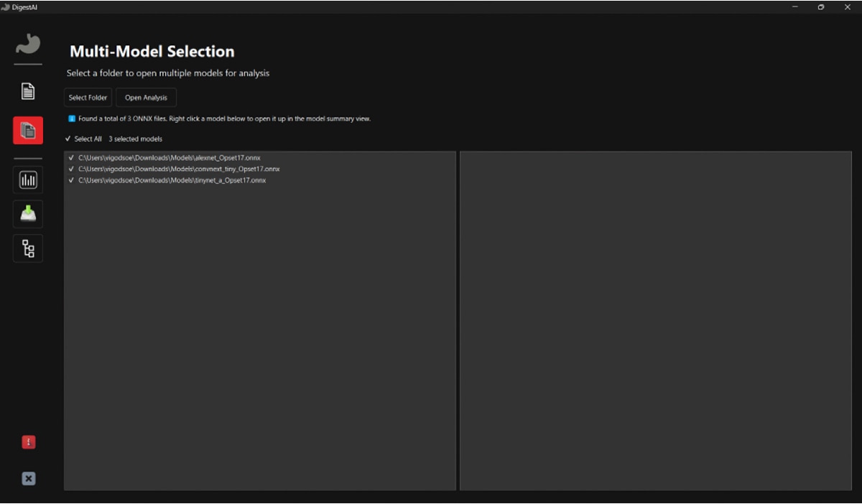The width and height of the screenshot is (862, 504).
Task: Open the node hierarchy tree icon
Action: pos(28,248)
